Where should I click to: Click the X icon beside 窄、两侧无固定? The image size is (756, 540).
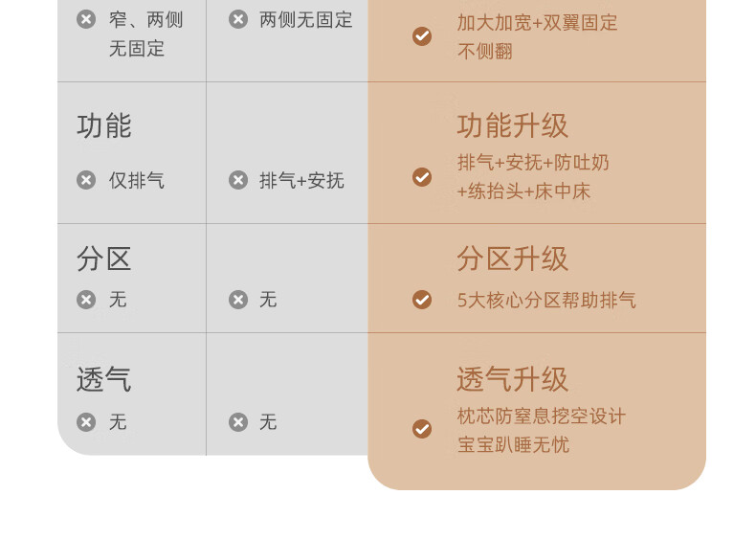(x=86, y=20)
